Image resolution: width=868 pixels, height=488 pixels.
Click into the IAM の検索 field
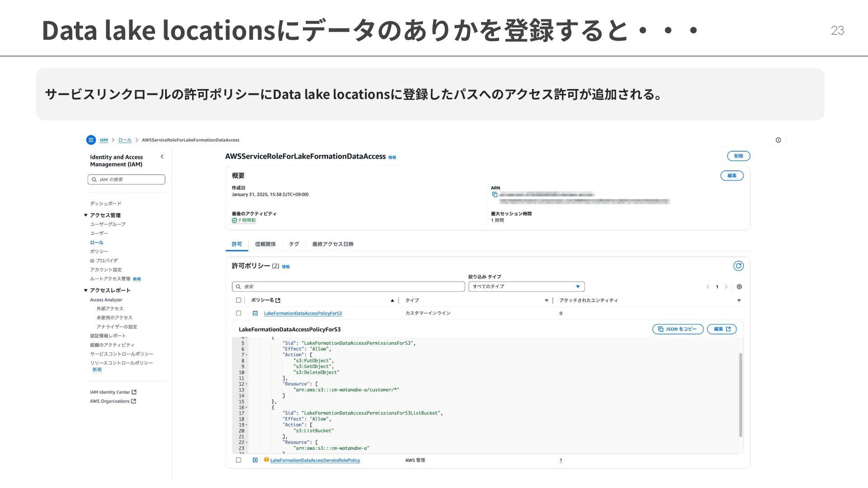tap(127, 179)
